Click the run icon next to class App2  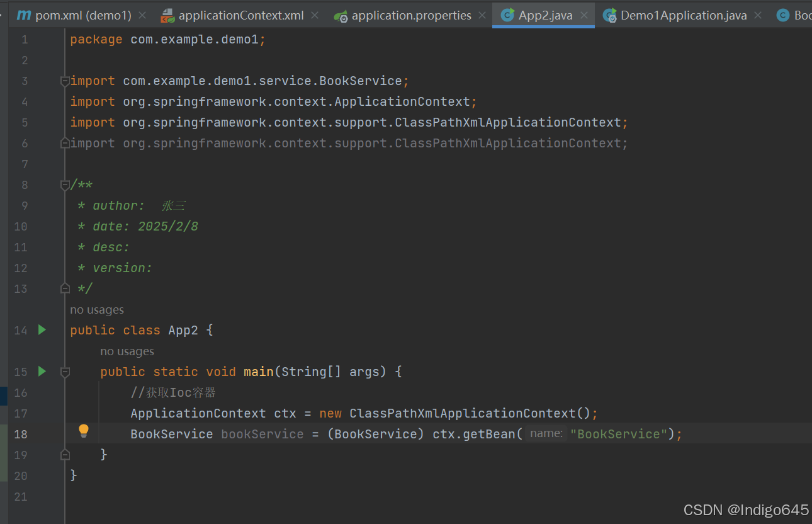point(42,329)
